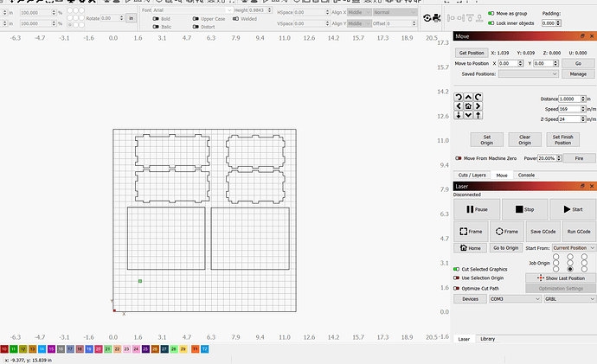
Task: Click the Fire button
Action: pos(579,158)
